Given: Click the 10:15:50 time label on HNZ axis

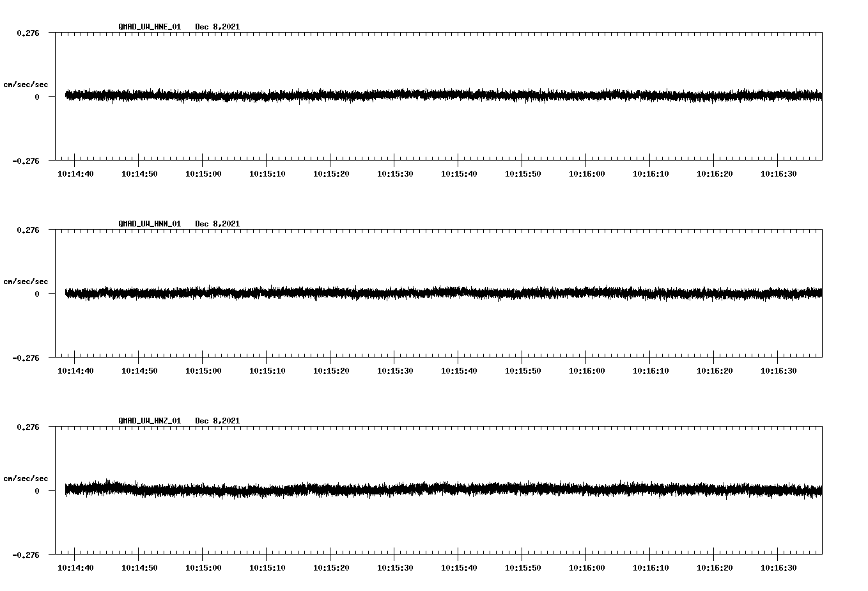Looking at the screenshot, I should pyautogui.click(x=523, y=568).
